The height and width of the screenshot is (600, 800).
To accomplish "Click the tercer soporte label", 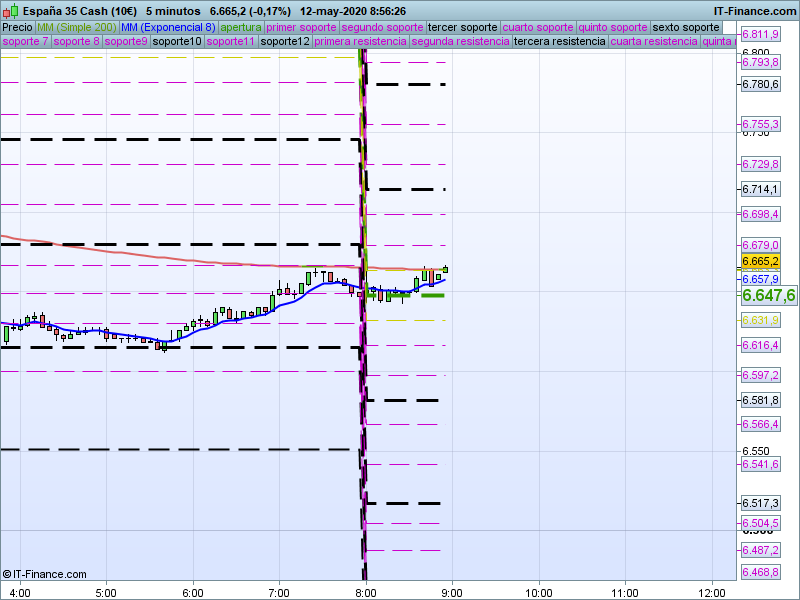I will (x=463, y=28).
